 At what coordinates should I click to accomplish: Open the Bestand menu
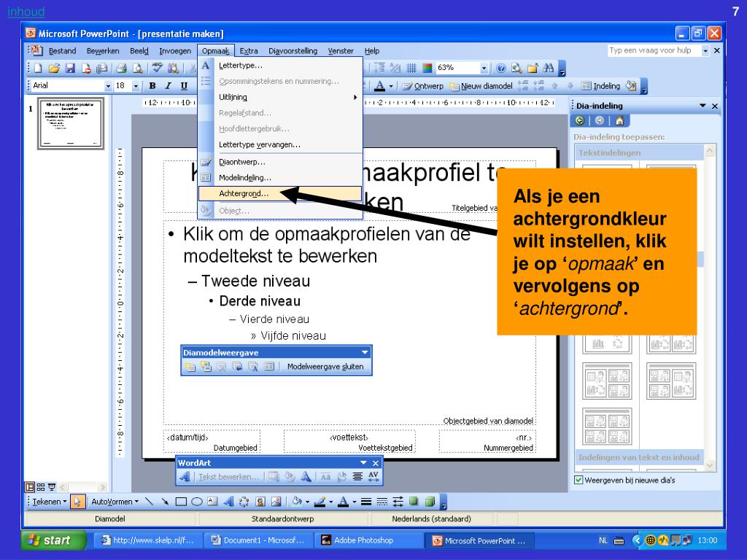[x=62, y=51]
